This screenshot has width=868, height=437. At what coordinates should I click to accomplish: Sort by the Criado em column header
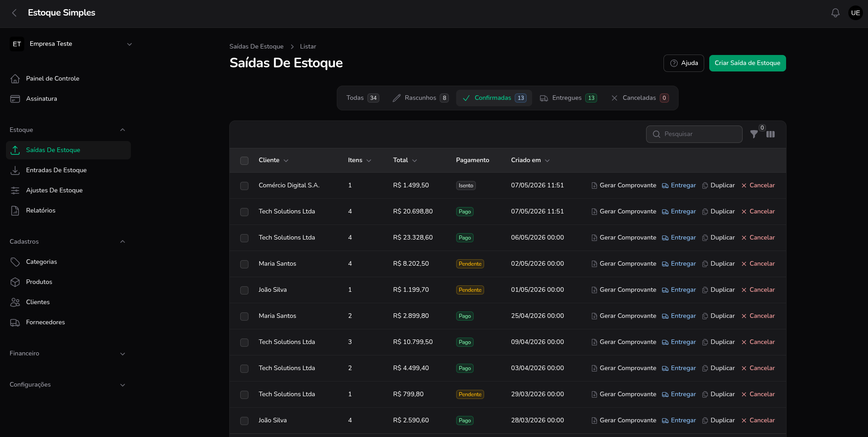tap(530, 160)
